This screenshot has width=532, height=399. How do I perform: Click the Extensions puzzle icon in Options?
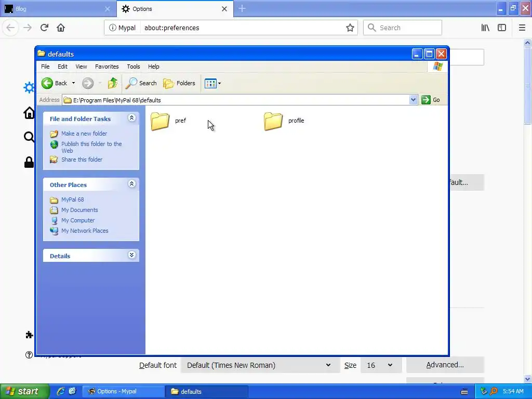point(29,335)
